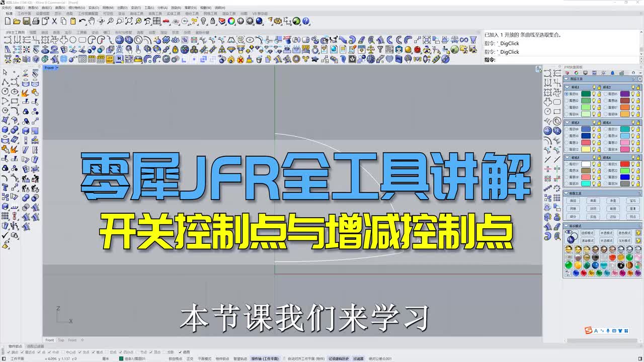The width and height of the screenshot is (644, 362).
Task: Click the red car icon
Action: [166, 21]
